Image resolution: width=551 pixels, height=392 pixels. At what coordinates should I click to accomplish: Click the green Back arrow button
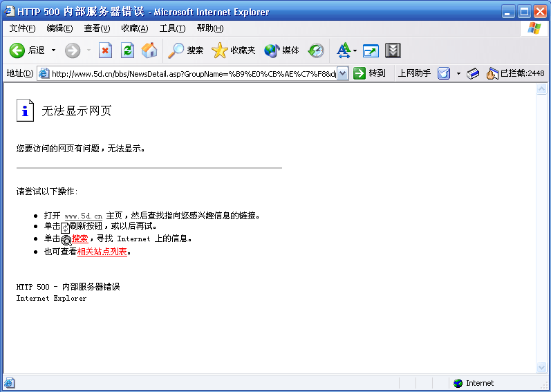pyautogui.click(x=17, y=50)
